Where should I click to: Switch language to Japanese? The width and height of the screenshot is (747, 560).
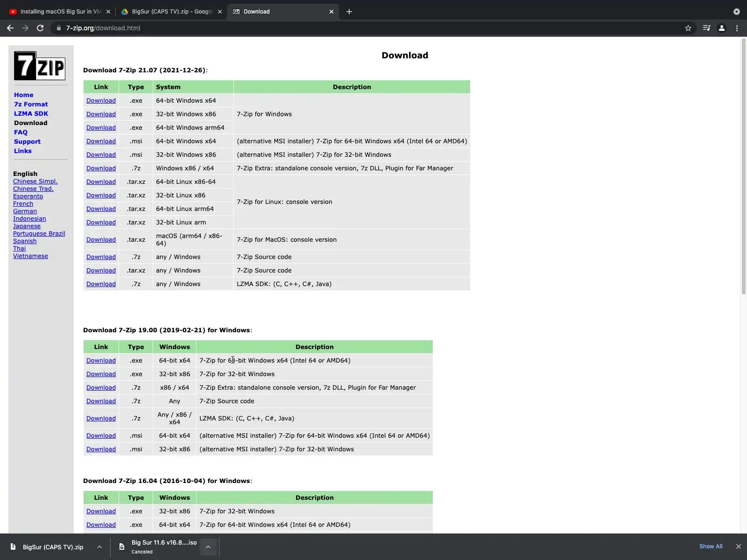coord(27,226)
